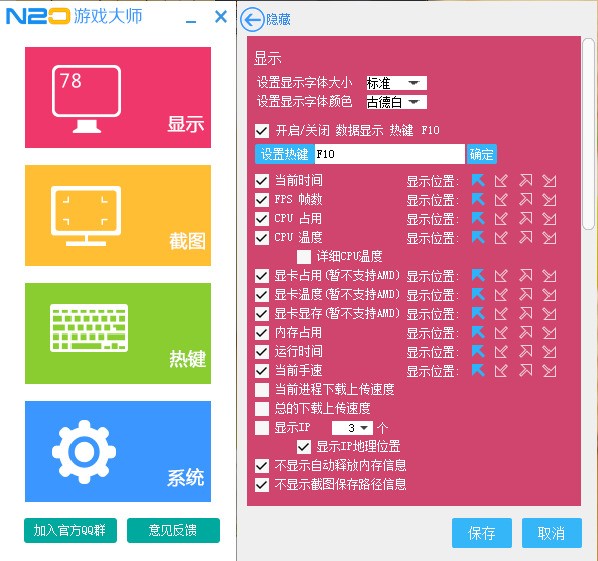The height and width of the screenshot is (561, 598).
Task: Click the settings panel vertical scrollbar
Action: point(588,133)
